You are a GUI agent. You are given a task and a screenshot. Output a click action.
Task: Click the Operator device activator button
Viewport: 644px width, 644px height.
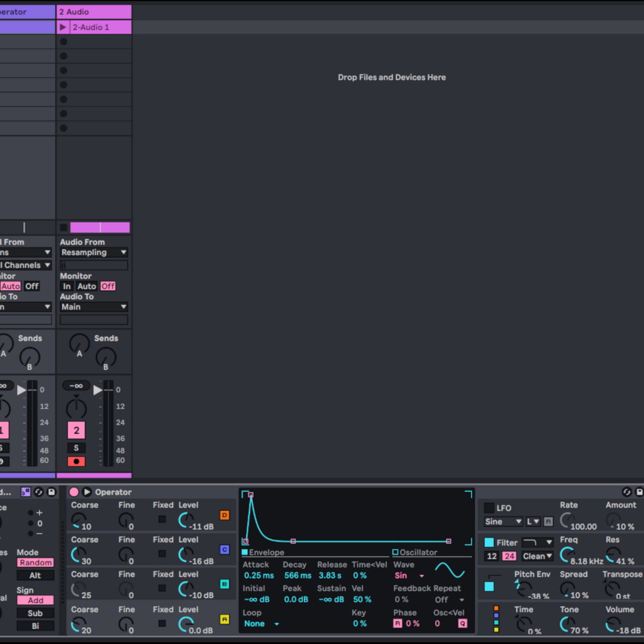click(x=74, y=492)
